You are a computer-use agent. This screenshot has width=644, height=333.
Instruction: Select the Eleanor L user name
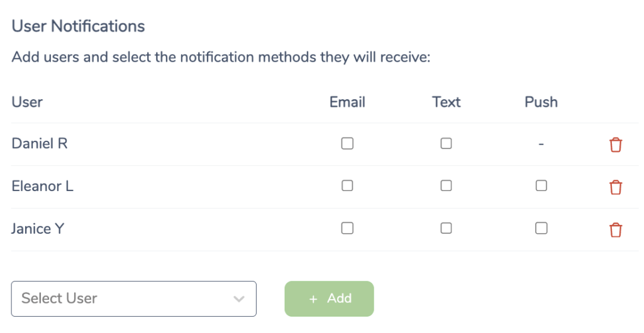(42, 186)
